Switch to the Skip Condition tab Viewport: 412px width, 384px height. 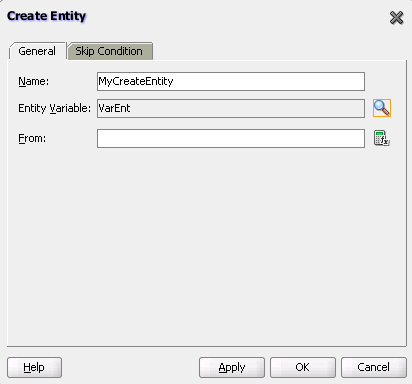(x=109, y=51)
